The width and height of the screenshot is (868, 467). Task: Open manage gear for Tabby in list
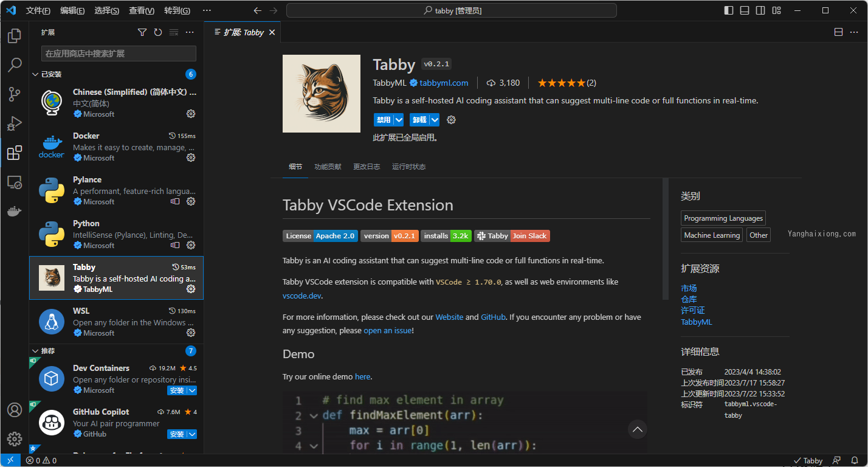point(191,289)
